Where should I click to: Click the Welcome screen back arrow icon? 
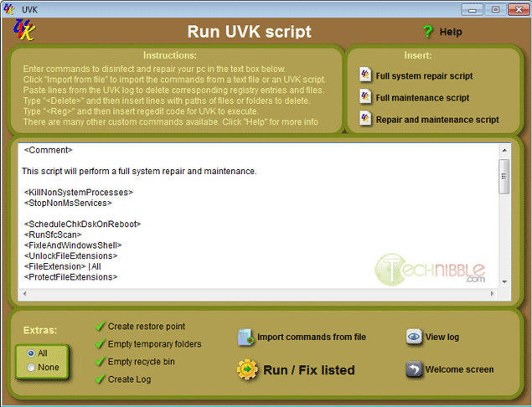pos(414,369)
